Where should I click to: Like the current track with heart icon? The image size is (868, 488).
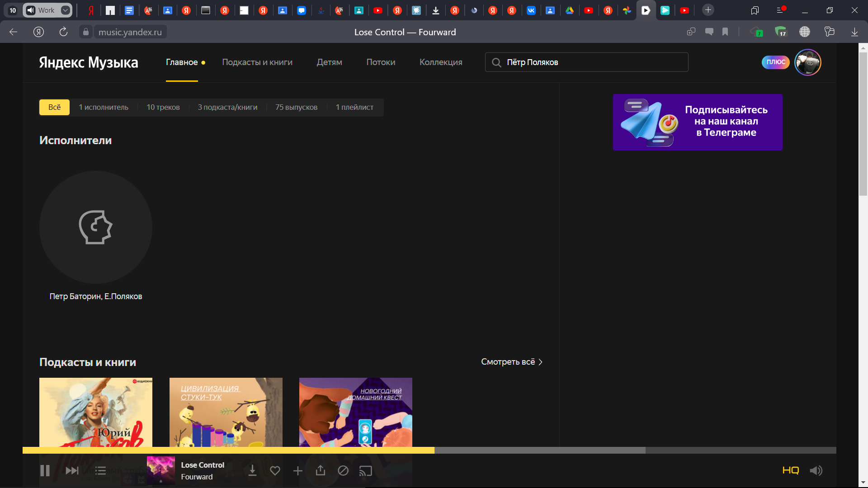(275, 471)
